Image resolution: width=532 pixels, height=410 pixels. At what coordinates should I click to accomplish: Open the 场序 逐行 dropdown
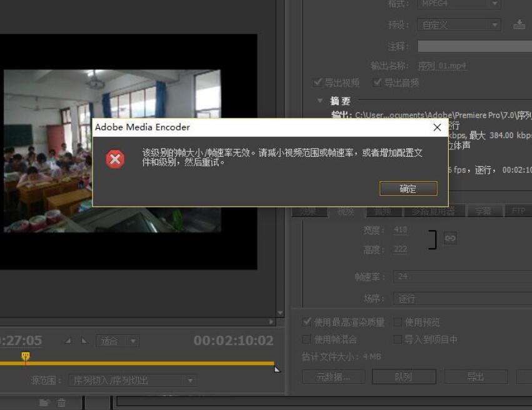pyautogui.click(x=463, y=299)
